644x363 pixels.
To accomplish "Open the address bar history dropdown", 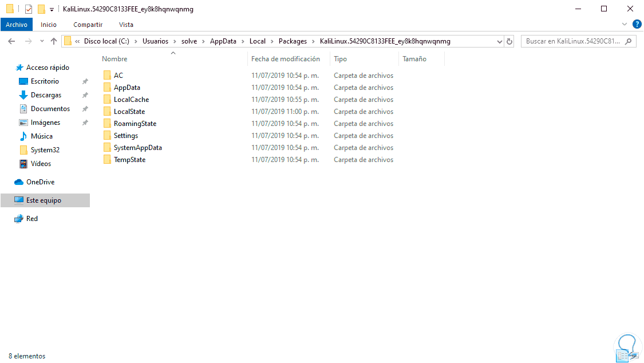I will click(x=499, y=41).
